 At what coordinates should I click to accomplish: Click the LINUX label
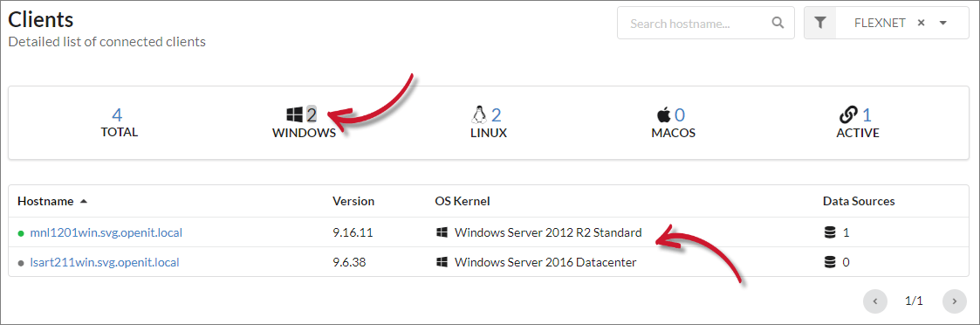pyautogui.click(x=488, y=134)
